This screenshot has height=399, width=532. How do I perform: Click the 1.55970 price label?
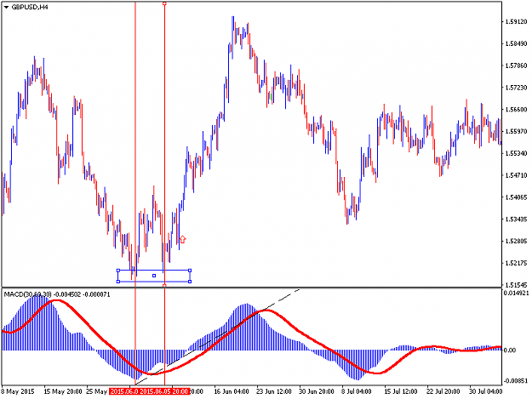tap(516, 131)
